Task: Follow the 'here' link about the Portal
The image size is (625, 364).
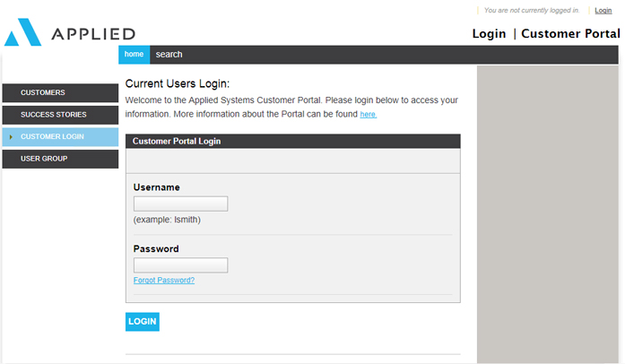Action: pos(369,115)
